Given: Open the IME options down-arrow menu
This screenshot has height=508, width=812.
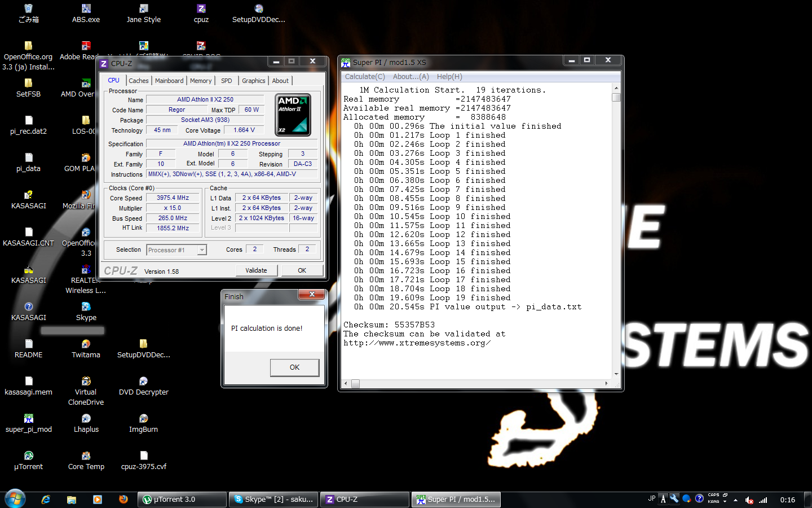Looking at the screenshot, I should click(x=725, y=501).
